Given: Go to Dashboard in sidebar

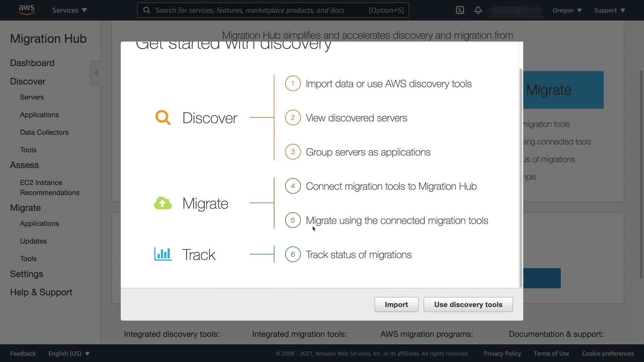Looking at the screenshot, I should (x=32, y=63).
